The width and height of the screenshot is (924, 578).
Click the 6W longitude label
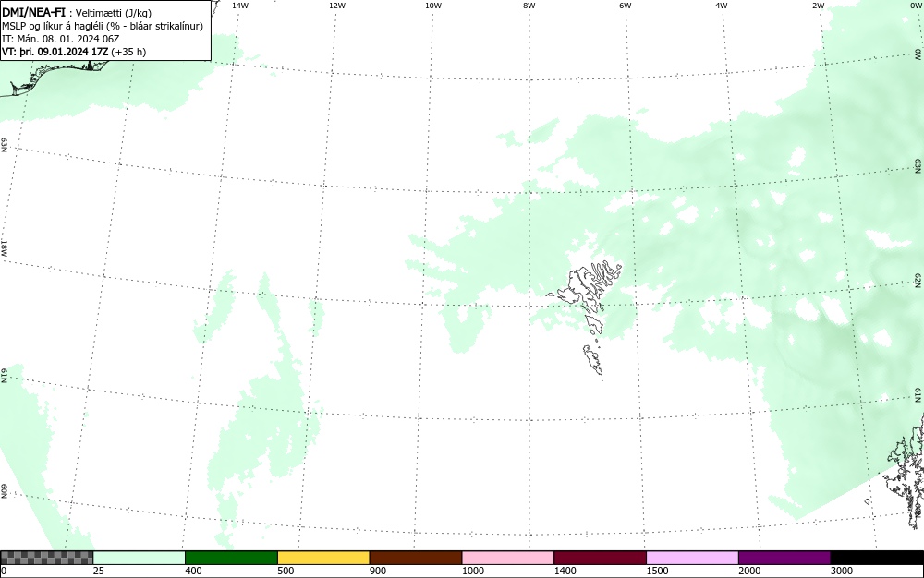(x=626, y=6)
